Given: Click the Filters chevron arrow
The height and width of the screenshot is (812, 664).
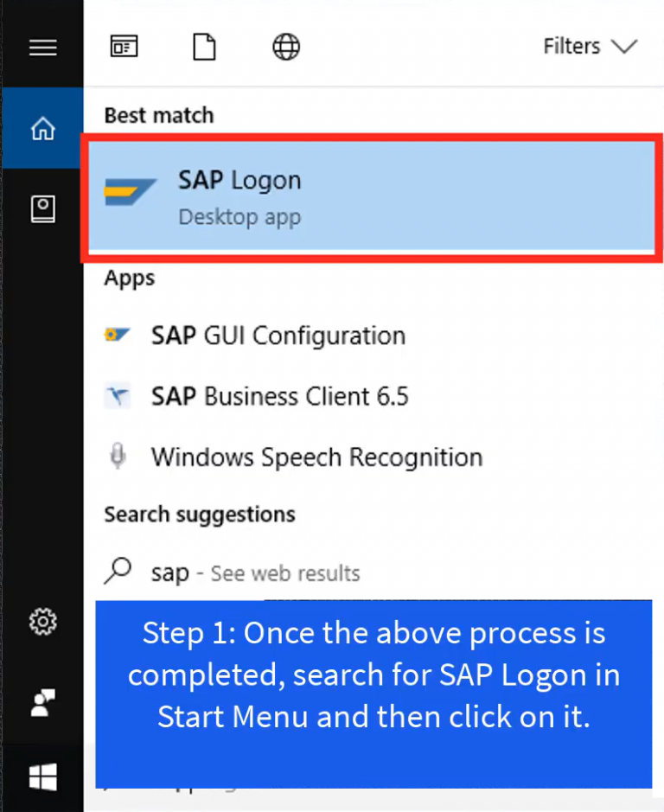Looking at the screenshot, I should tap(624, 47).
